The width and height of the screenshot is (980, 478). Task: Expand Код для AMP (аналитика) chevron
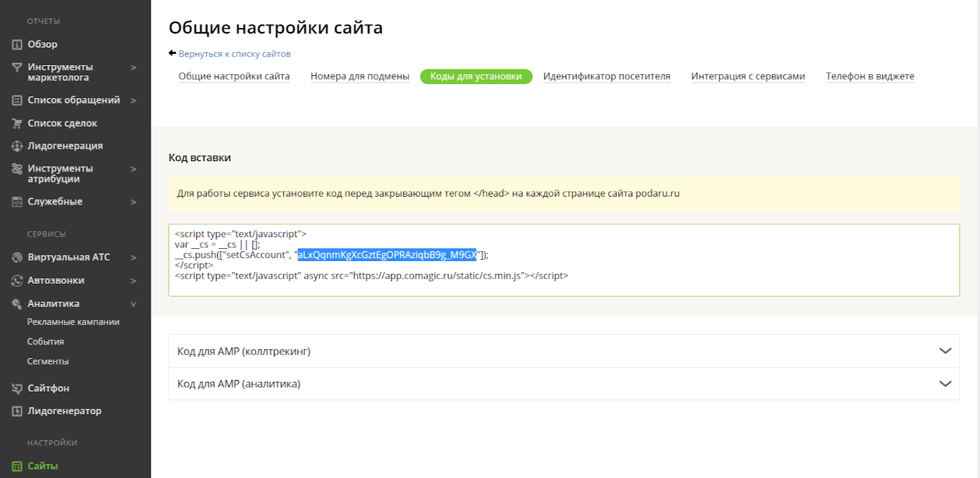pyautogui.click(x=945, y=384)
